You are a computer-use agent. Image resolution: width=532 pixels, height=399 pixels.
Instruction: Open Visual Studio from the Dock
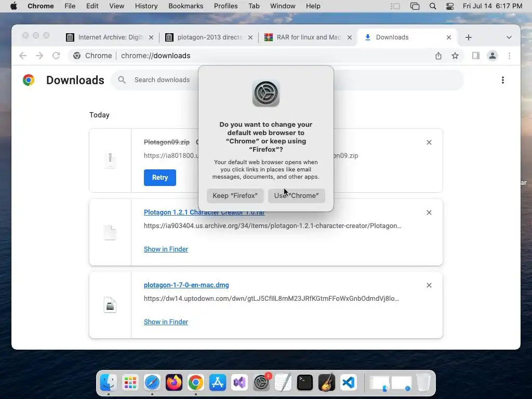[x=240, y=383]
